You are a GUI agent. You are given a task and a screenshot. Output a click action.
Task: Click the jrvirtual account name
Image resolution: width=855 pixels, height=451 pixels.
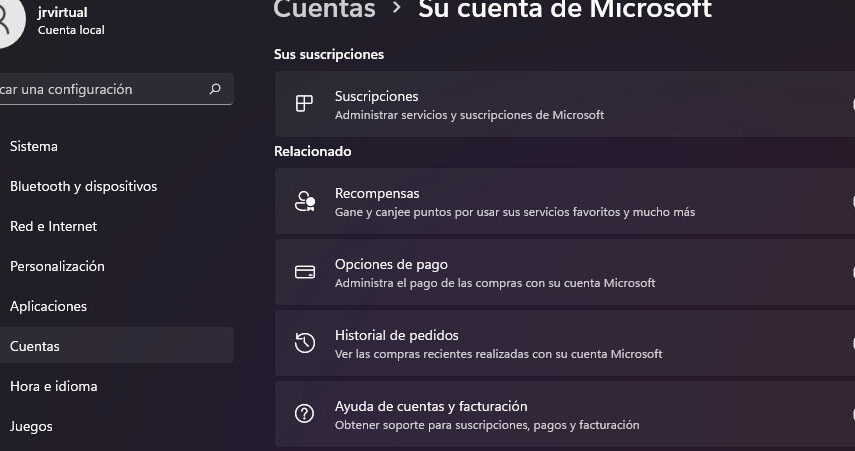click(63, 12)
